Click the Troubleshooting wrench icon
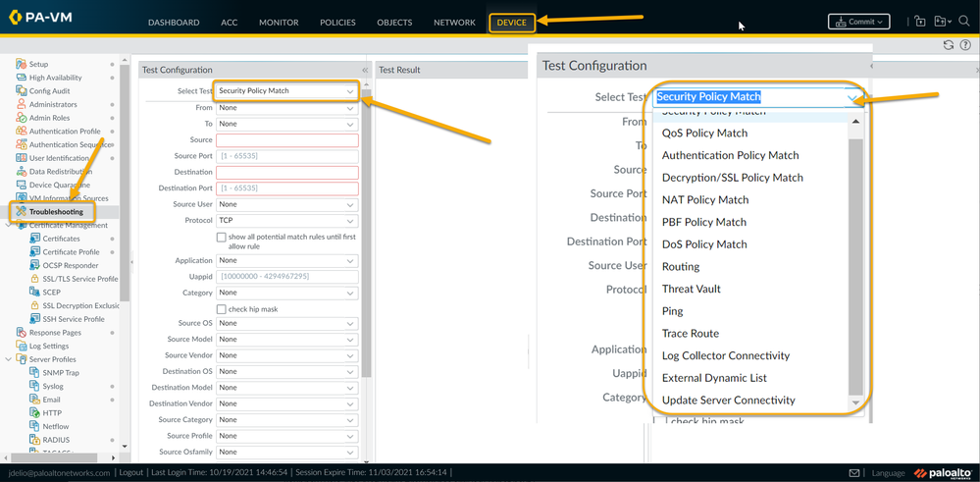Screen dimensions: 980x482 click(22, 211)
